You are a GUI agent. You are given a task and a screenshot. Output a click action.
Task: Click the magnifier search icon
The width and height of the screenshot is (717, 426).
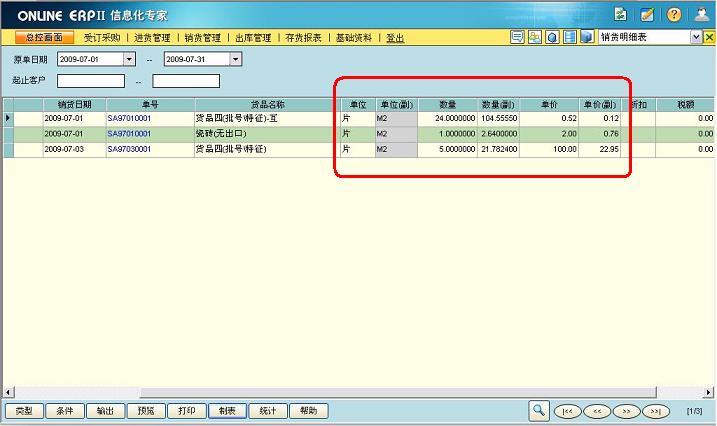(539, 410)
